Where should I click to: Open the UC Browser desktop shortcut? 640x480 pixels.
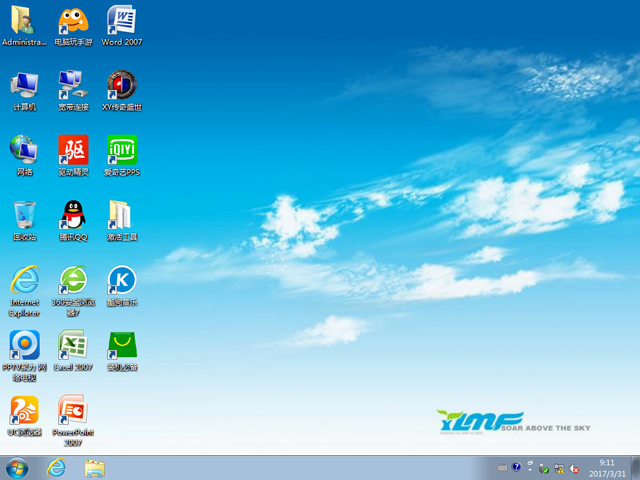coord(25,410)
